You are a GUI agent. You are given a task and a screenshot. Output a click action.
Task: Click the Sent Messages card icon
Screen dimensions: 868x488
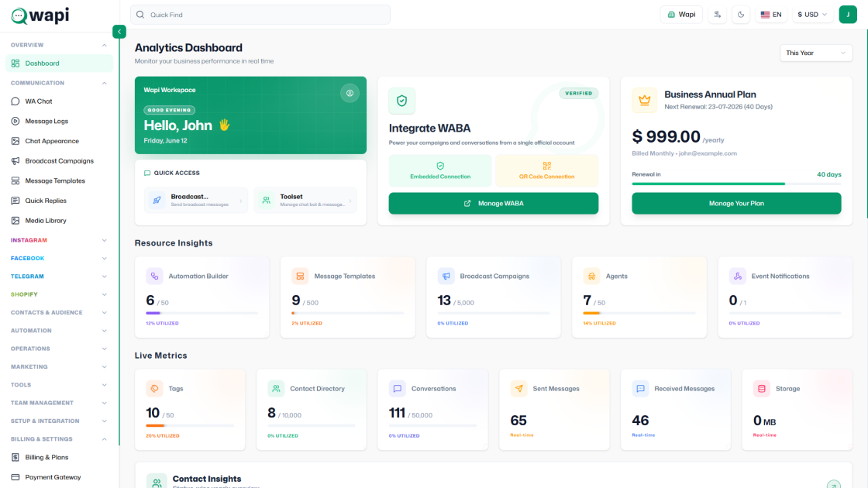(x=518, y=388)
